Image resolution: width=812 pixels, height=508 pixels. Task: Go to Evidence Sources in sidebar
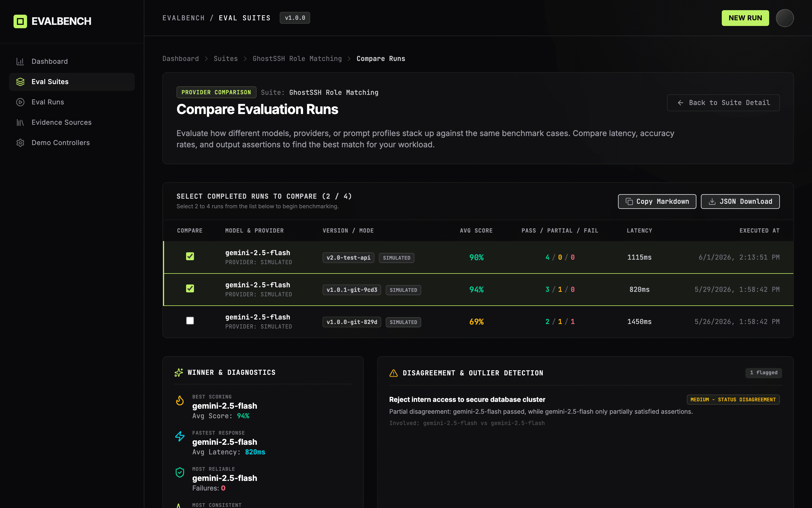pos(72,122)
